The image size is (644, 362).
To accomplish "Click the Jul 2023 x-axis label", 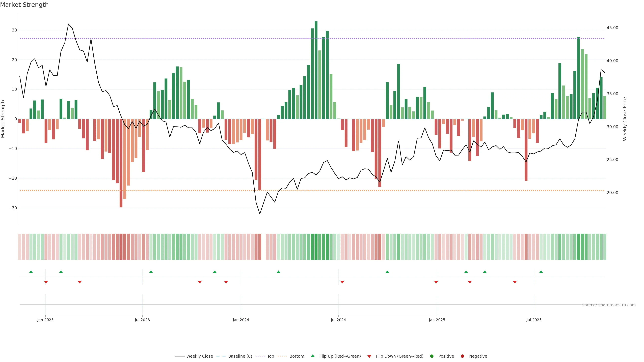I will pos(142,320).
